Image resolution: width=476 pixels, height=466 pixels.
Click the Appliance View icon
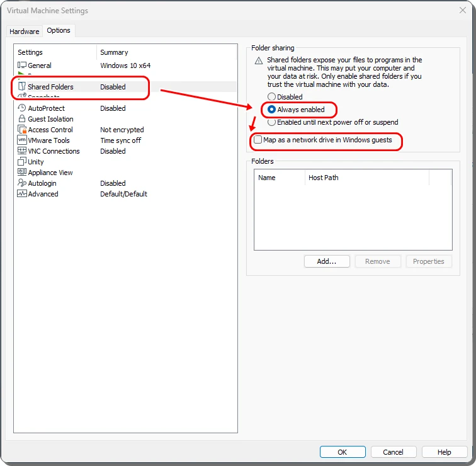pos(22,172)
